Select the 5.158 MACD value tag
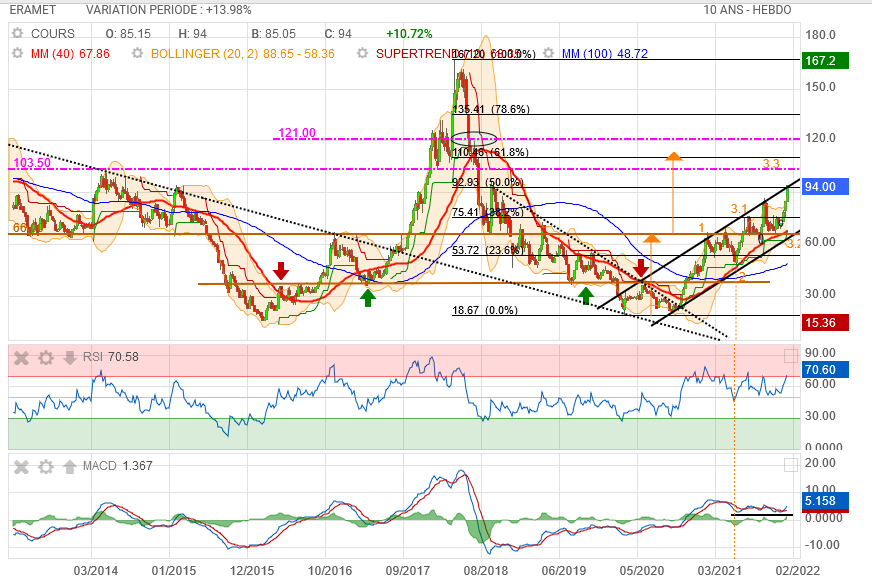Image resolution: width=872 pixels, height=579 pixels. click(x=825, y=501)
